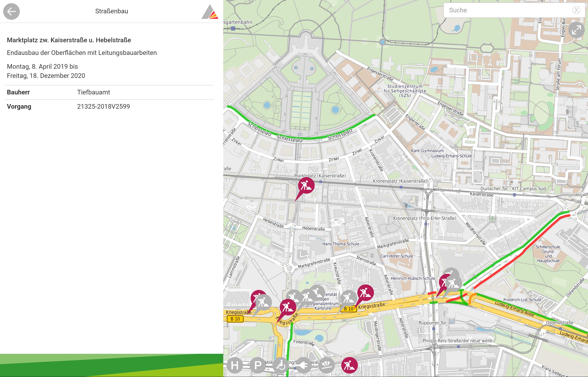Click the Philipp-Reis-Straße stop square

point(458,346)
